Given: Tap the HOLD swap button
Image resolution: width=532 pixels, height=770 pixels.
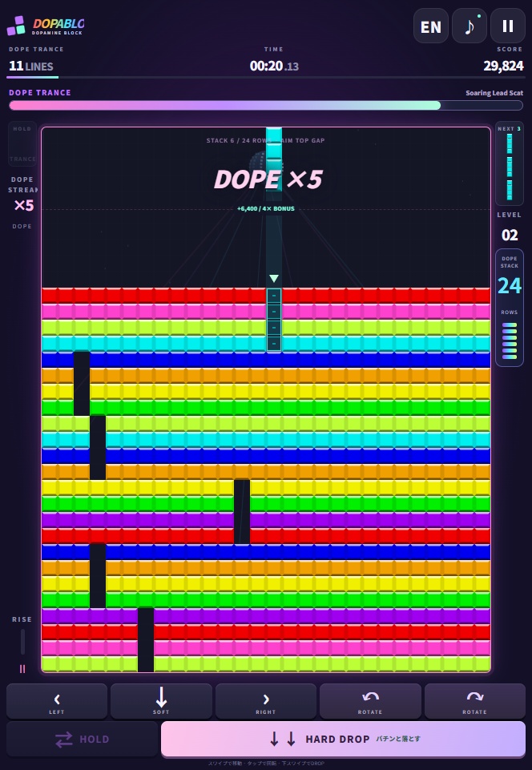Looking at the screenshot, I should coord(82,739).
